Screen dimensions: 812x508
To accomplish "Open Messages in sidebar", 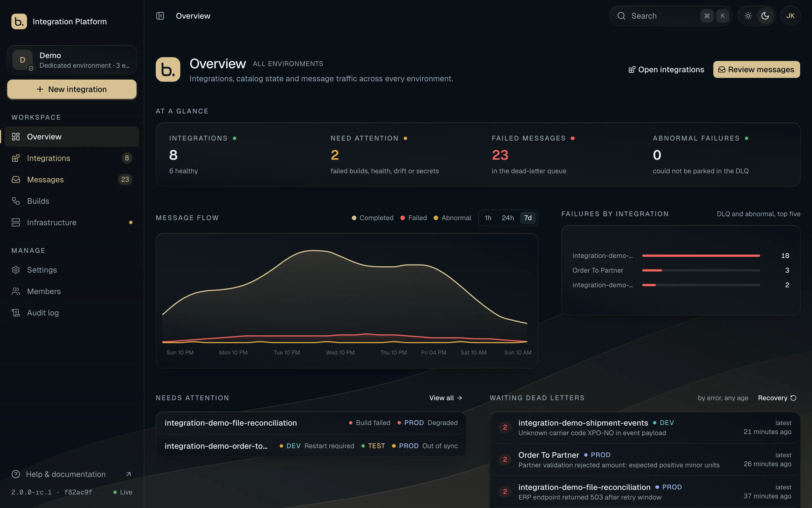I will point(72,179).
